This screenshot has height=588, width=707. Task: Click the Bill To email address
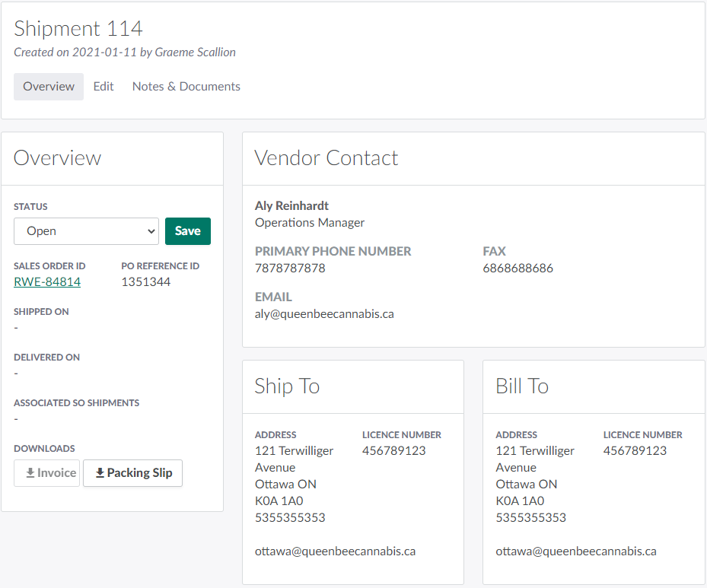(576, 551)
